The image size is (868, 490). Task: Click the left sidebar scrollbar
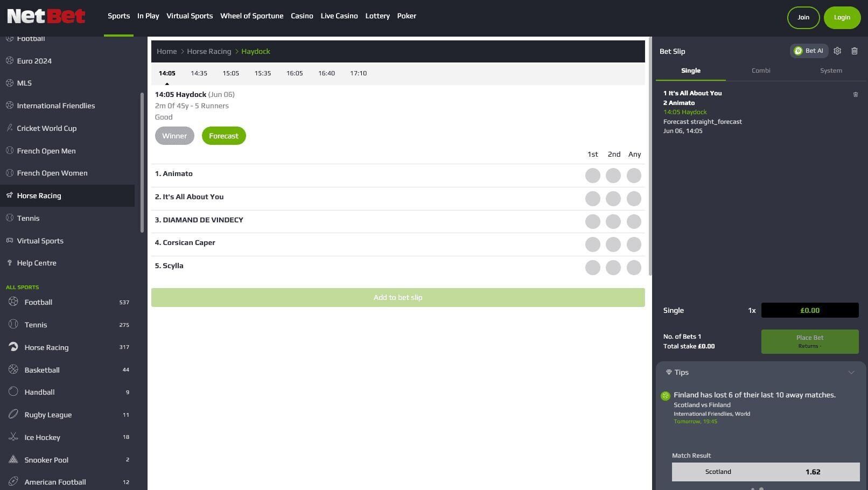point(142,163)
